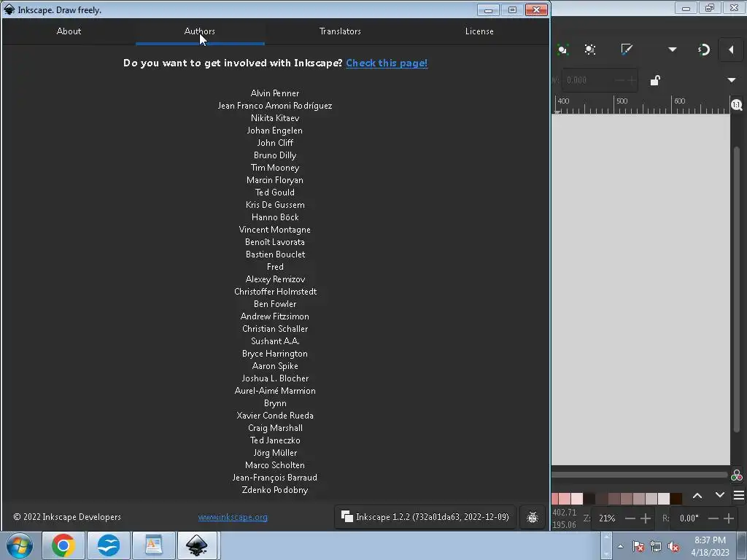Click the left-pointing triangle button
Viewport: 747px width, 560px height.
731,50
